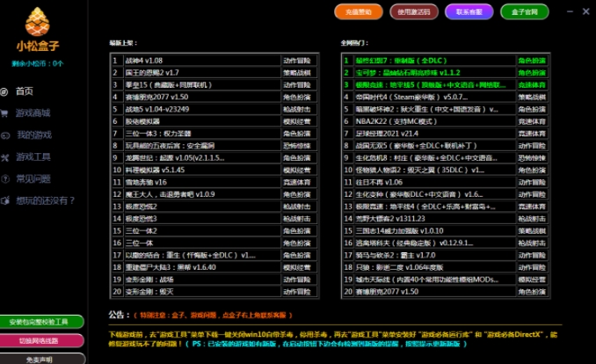Click the 常见问题 question icon in sidebar
Image resolution: width=596 pixels, height=364 pixels.
(6, 178)
